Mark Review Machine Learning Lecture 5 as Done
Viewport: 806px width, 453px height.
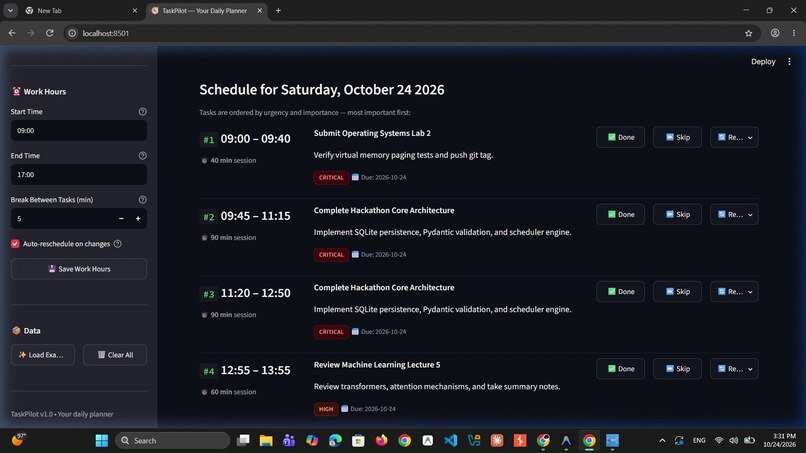[620, 369]
